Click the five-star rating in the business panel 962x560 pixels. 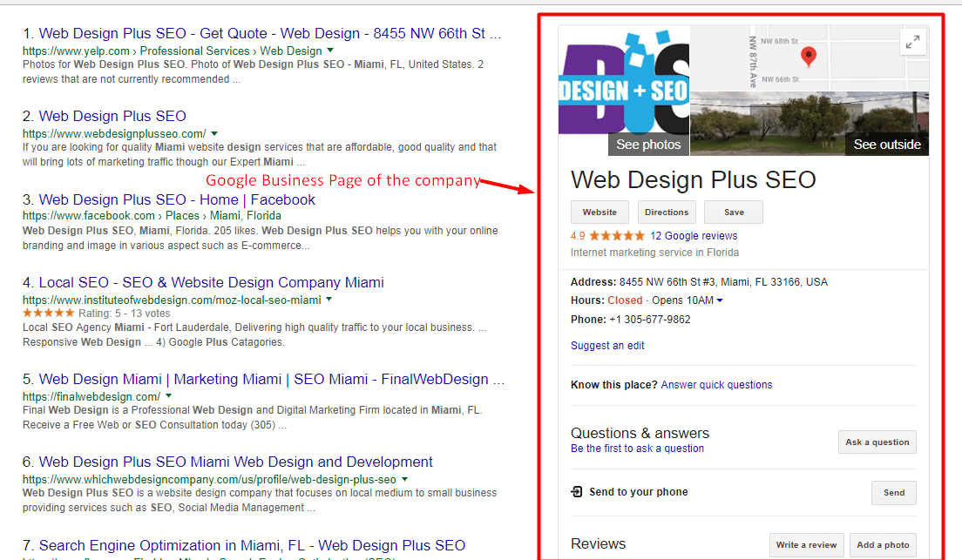point(617,235)
